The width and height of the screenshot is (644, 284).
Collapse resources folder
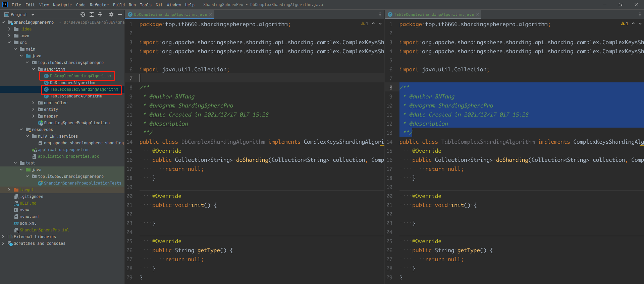(x=21, y=130)
